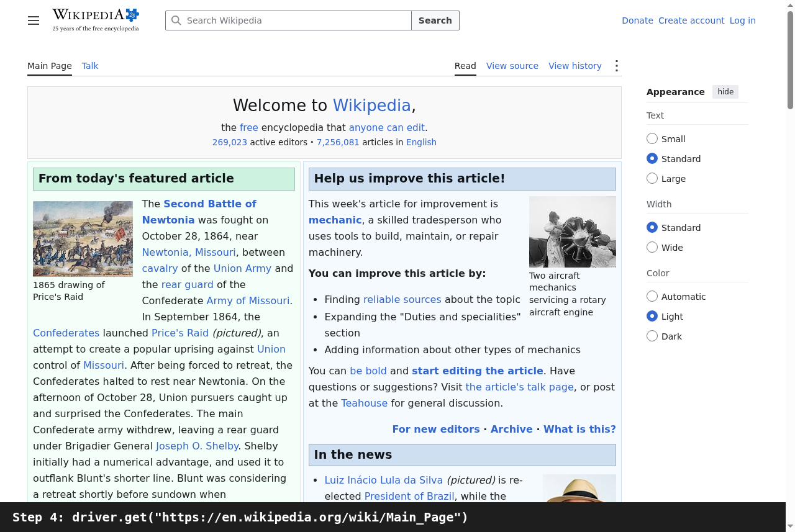Click the 7,256,081 articles count
Viewport: 795px width, 532px height.
(x=338, y=142)
